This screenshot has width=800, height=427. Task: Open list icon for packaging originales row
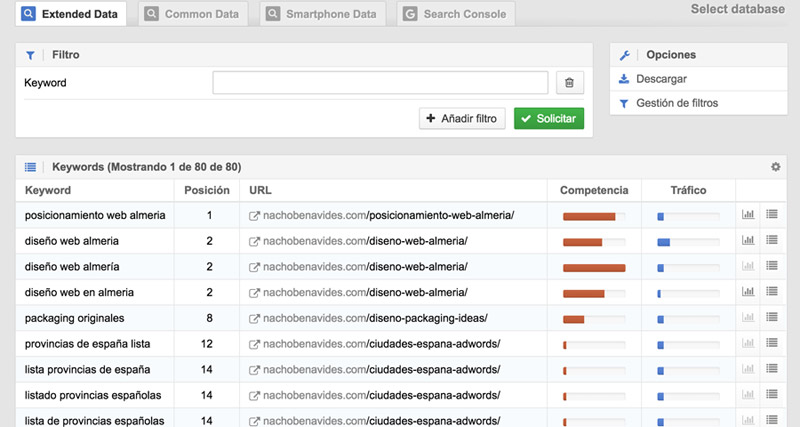(x=772, y=317)
